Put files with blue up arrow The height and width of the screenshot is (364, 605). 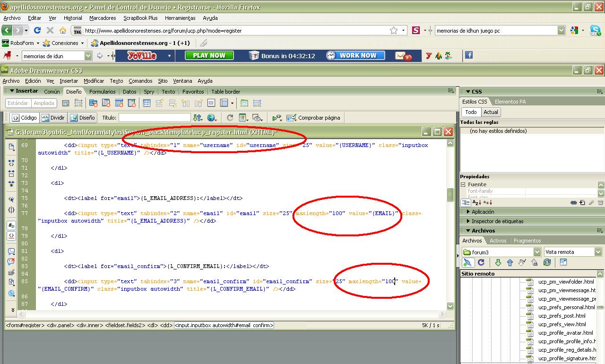pos(510,262)
